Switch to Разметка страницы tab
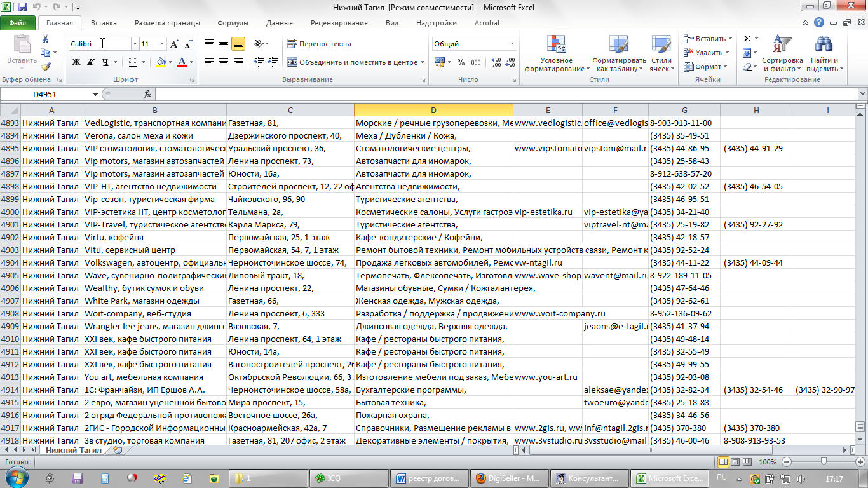Screen dimensions: 868x488 167,23
